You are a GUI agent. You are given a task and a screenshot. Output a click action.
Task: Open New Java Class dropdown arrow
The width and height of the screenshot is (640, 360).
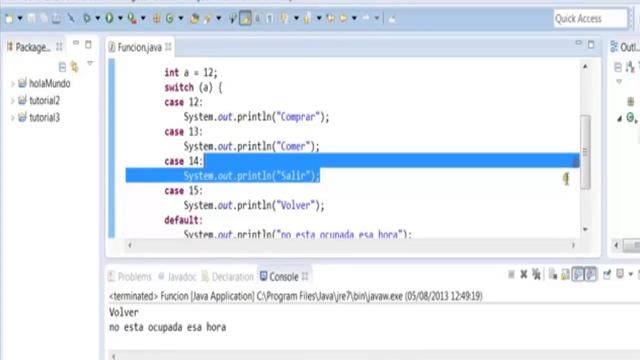tap(180, 18)
